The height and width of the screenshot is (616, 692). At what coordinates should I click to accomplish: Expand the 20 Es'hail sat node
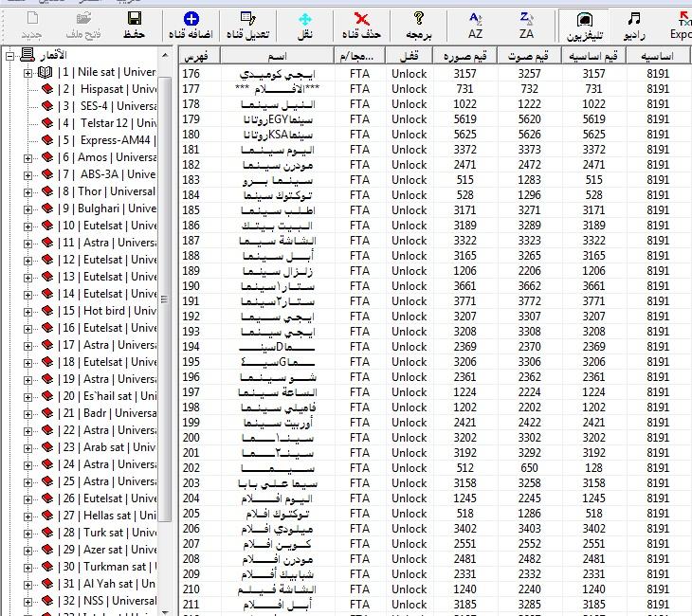[27, 397]
